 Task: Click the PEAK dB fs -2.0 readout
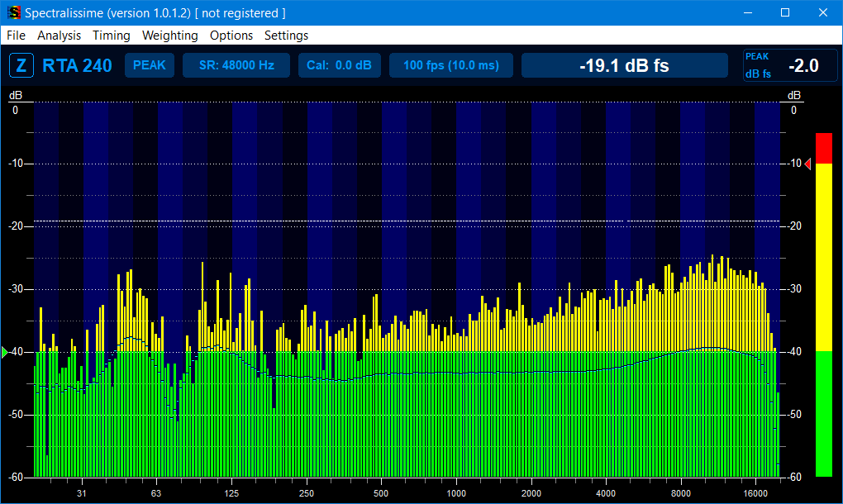tap(790, 65)
